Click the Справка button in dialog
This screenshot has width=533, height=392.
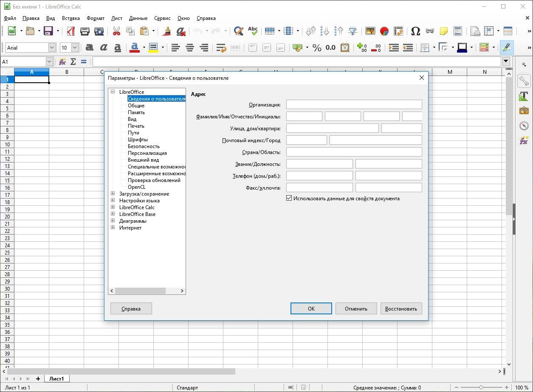[x=131, y=308]
